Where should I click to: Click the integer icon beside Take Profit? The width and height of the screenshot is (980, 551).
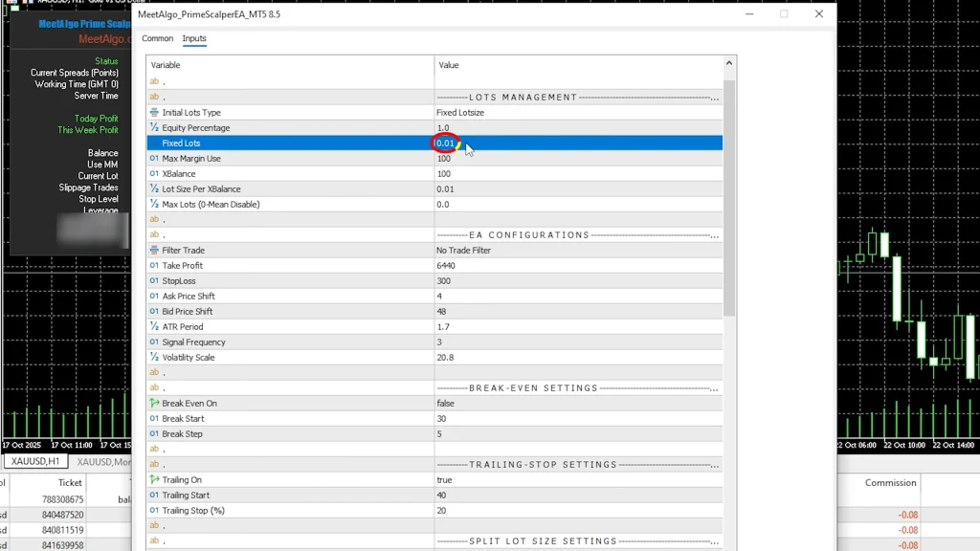pos(154,266)
